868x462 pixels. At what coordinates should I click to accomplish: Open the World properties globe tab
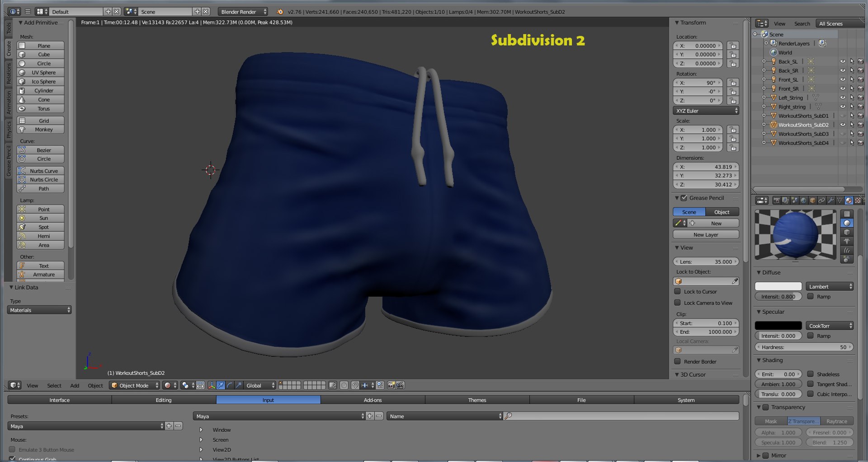pyautogui.click(x=803, y=201)
